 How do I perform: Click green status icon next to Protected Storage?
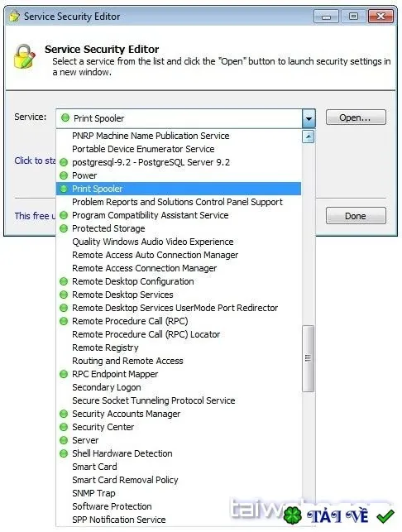pos(64,228)
